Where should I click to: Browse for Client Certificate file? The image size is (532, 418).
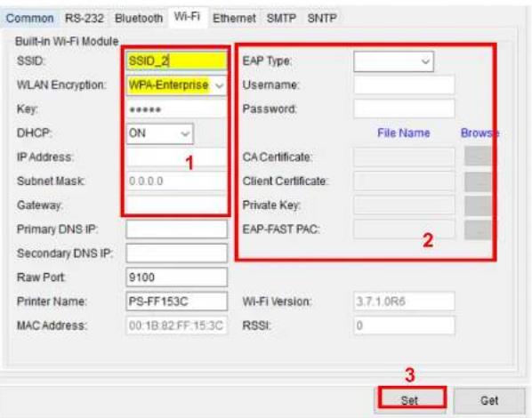[x=478, y=181]
